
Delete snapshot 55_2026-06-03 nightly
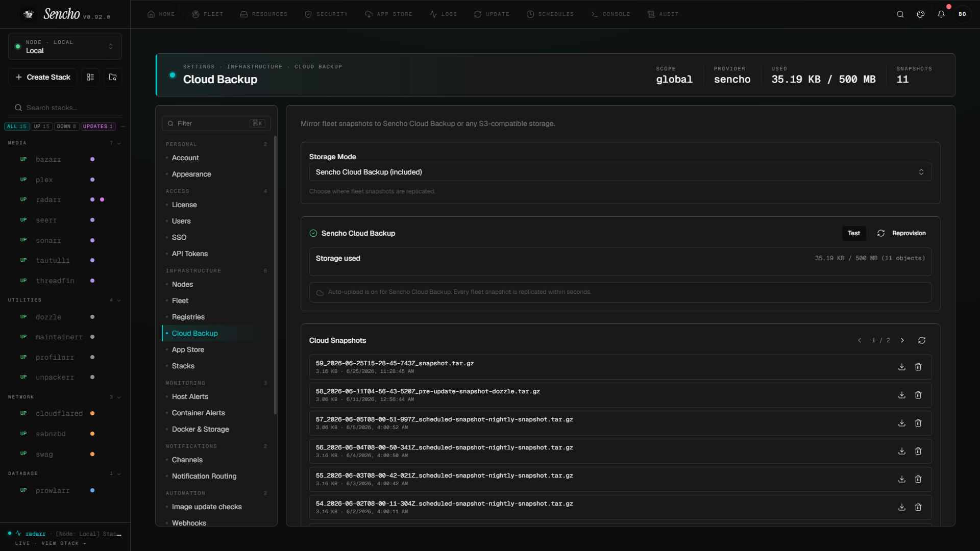tap(918, 479)
